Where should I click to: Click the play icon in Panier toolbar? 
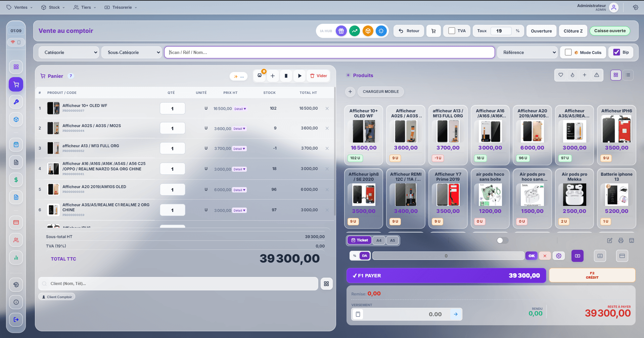coord(300,76)
